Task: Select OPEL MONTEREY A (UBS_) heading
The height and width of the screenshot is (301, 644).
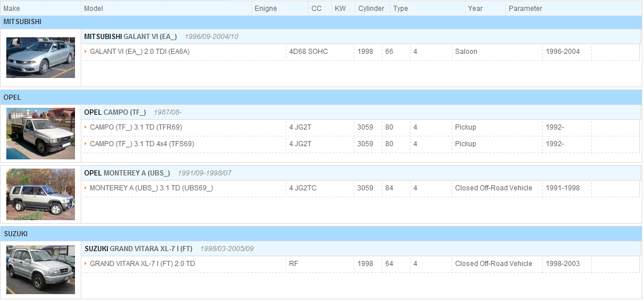Action: pyautogui.click(x=127, y=173)
